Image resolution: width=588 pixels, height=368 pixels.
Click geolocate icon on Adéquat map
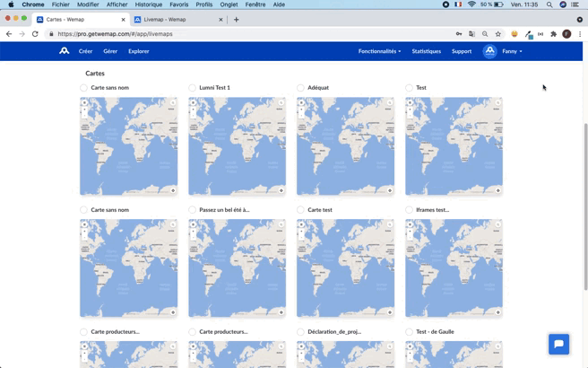pyautogui.click(x=390, y=190)
